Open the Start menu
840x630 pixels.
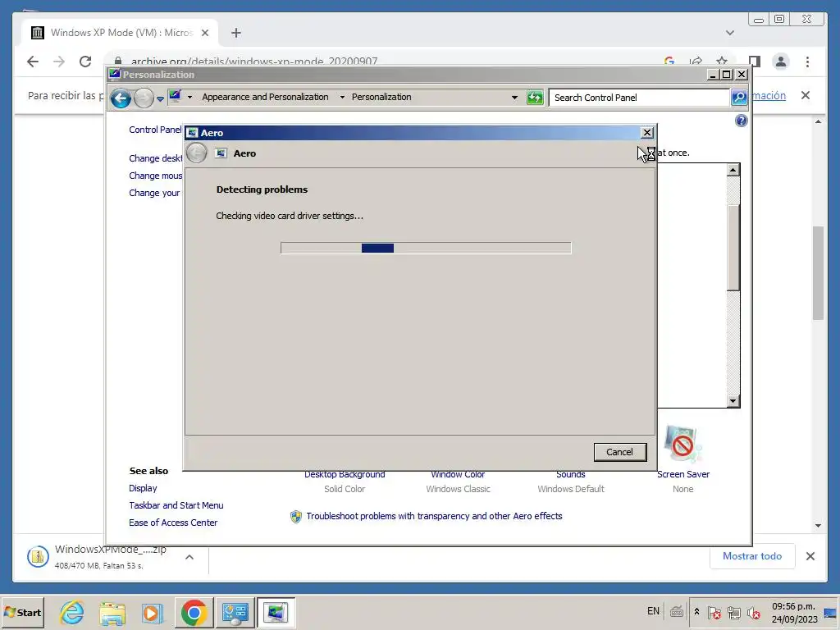click(22, 612)
